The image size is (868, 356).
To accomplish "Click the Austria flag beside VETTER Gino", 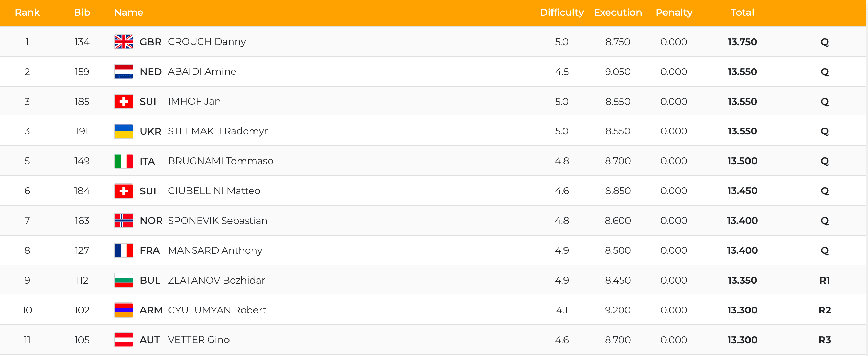I will pyautogui.click(x=123, y=340).
